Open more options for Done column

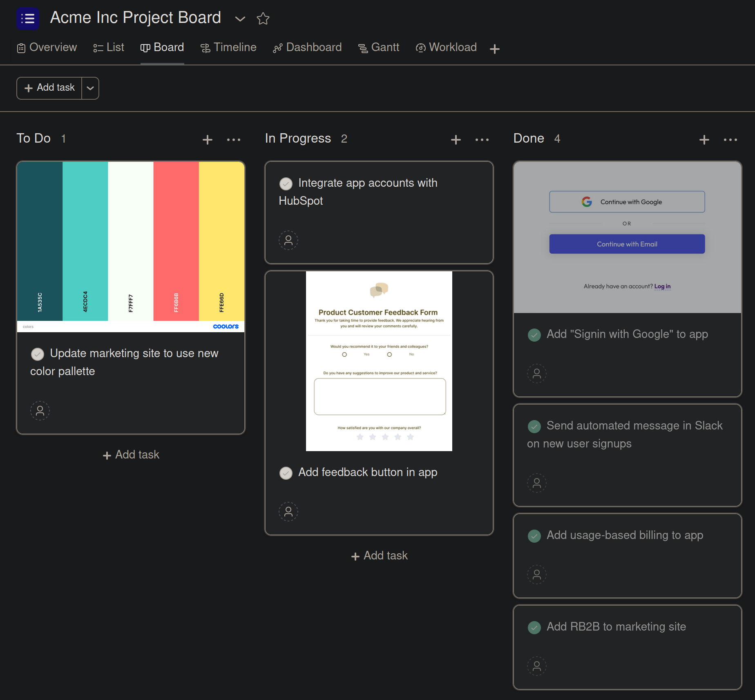730,140
